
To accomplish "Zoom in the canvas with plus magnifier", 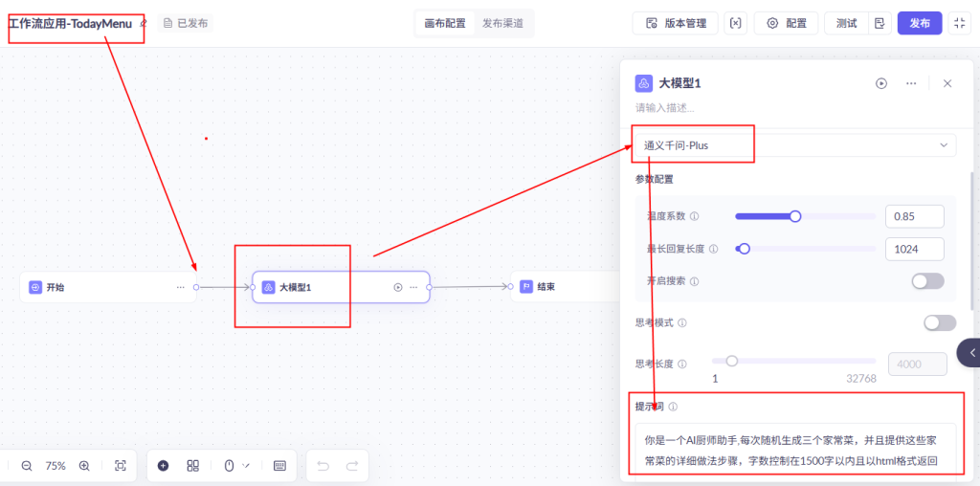I will [x=84, y=466].
